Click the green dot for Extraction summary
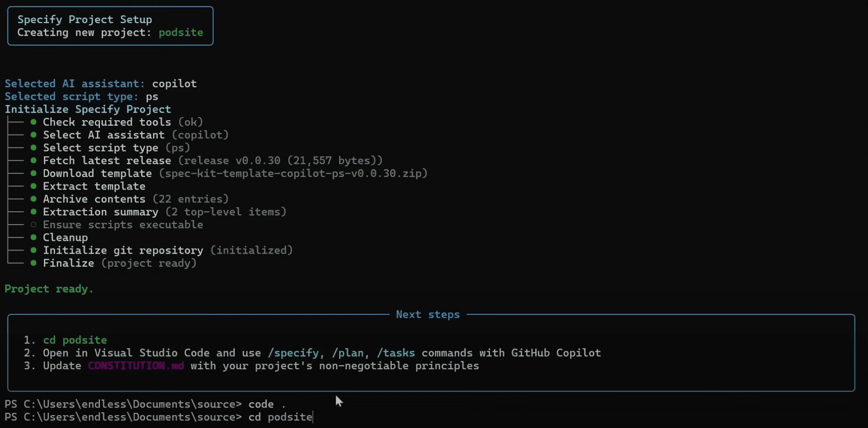The width and height of the screenshot is (868, 428). tap(34, 212)
